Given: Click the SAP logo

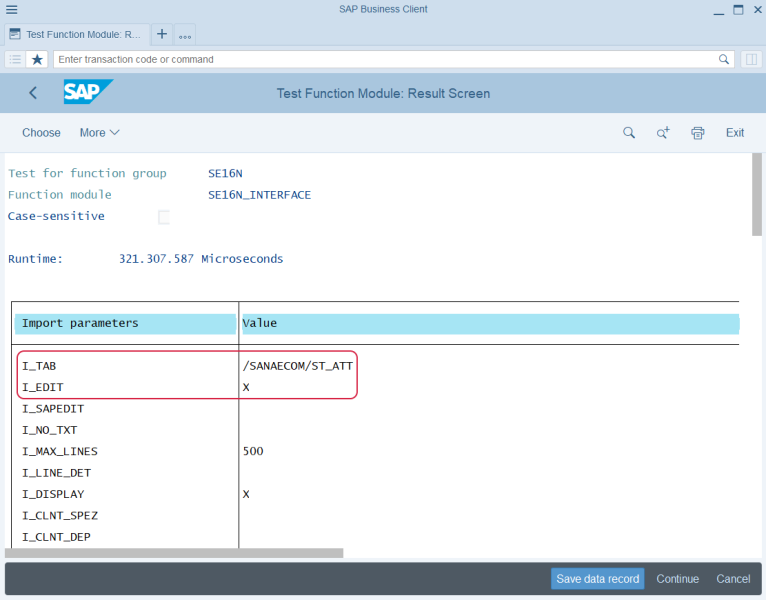Looking at the screenshot, I should (88, 92).
